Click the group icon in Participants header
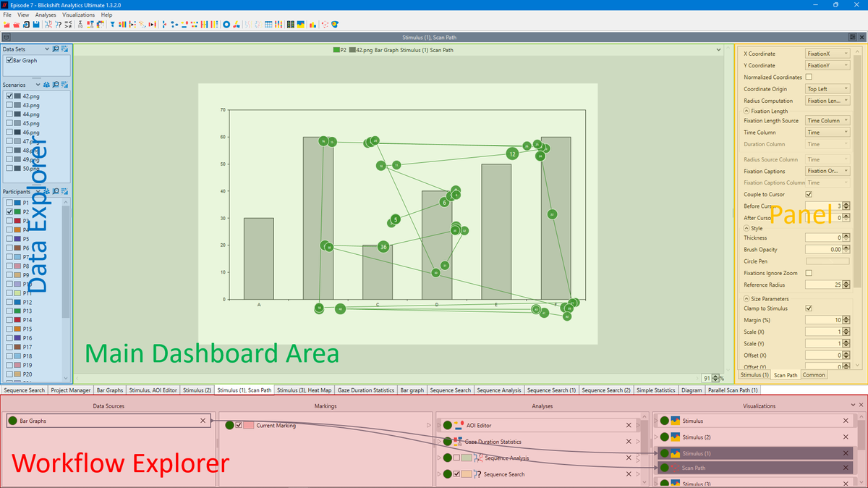The image size is (868, 488). point(47,191)
